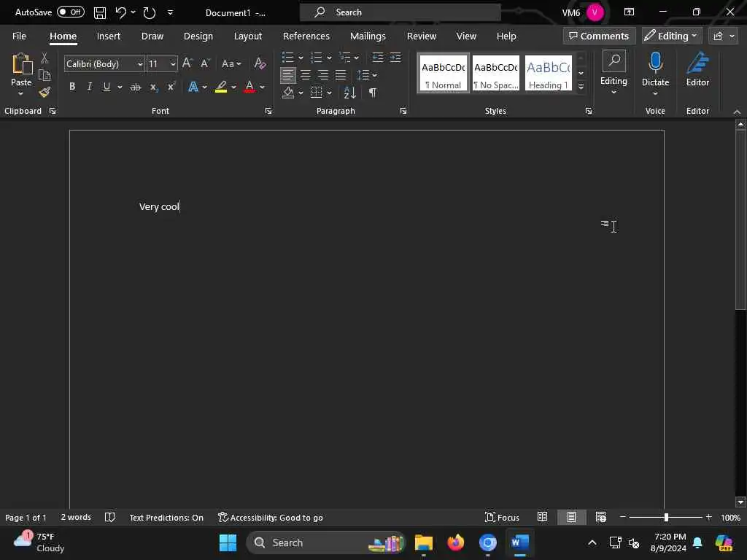The image size is (747, 560).
Task: Activate the Format Painter brush
Action: coord(44,92)
